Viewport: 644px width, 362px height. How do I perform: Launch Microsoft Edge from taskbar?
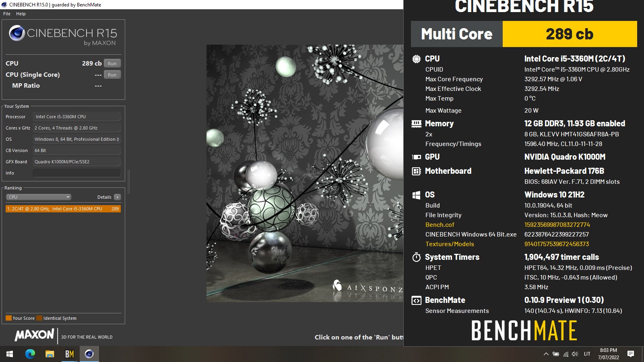30,354
